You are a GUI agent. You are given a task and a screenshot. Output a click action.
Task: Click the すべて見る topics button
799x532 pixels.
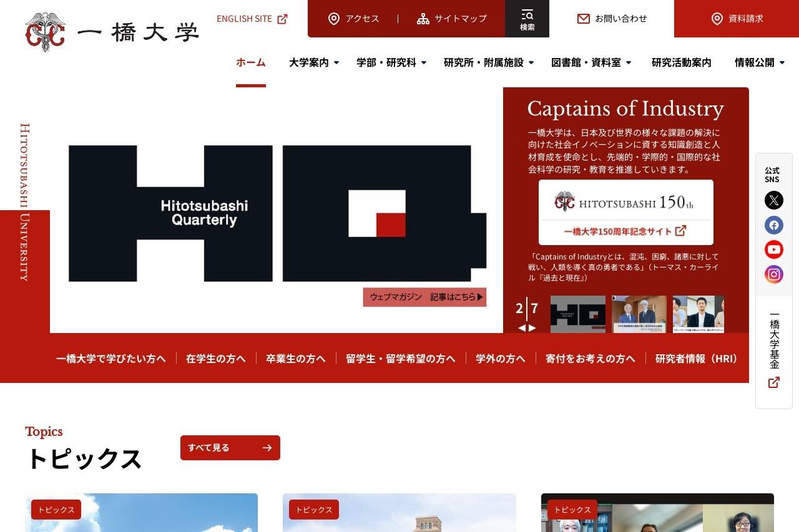click(x=230, y=448)
